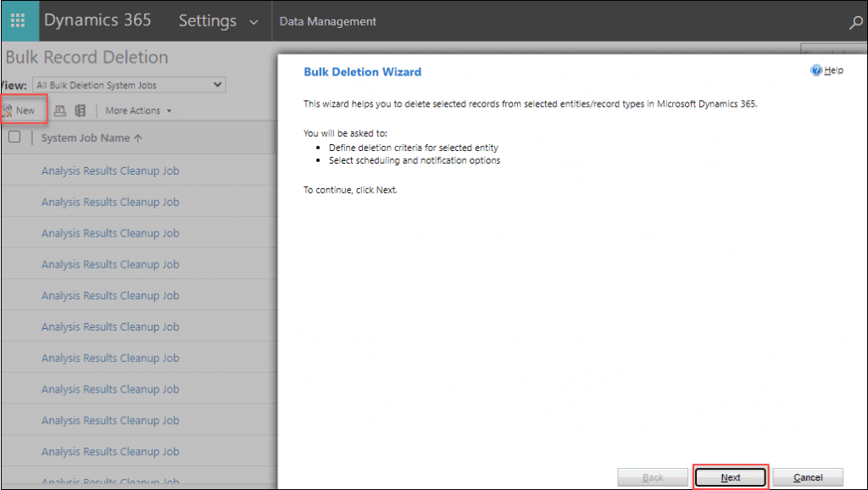The height and width of the screenshot is (490, 868).
Task: Open the All Bulk Deletion System Jobs view dropdown
Action: 129,85
